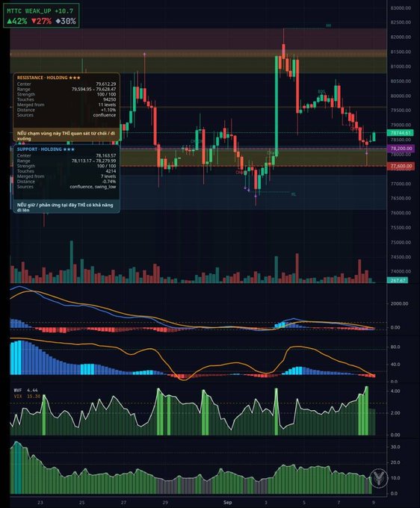The image size is (420, 508).
Task: Click the date label 7 on time axis
Action: 339,503
